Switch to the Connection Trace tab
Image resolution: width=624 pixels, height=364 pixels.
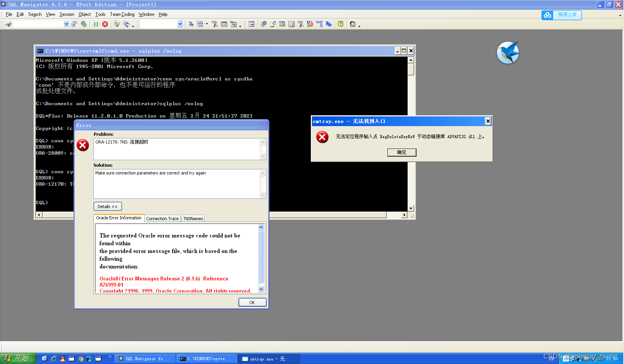(x=162, y=219)
